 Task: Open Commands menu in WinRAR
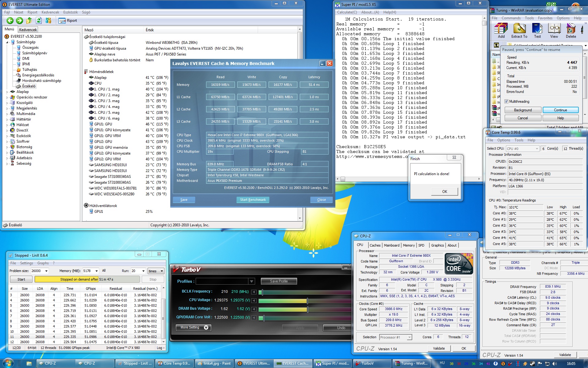point(511,18)
